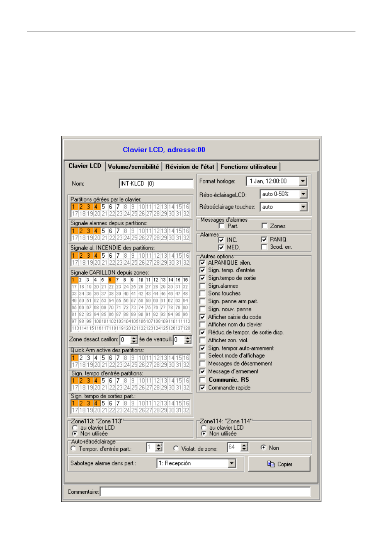Select the Clavier LCD tab

coord(85,166)
